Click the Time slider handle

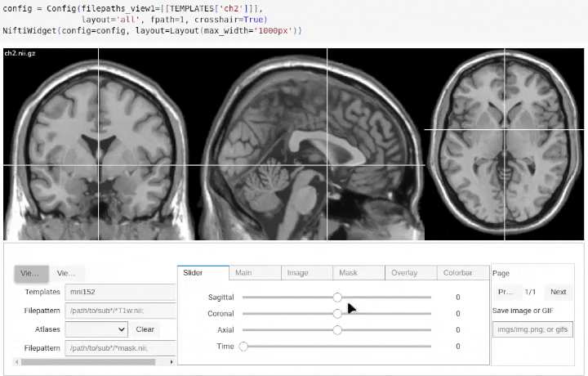243,347
